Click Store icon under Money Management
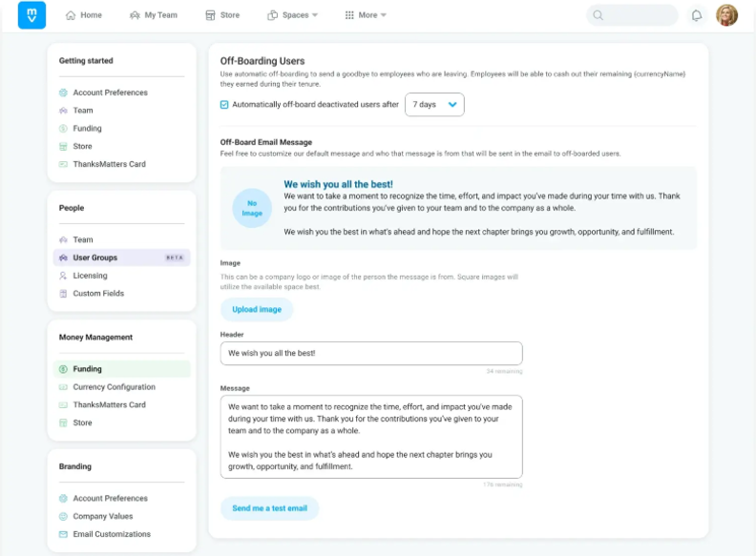 pos(63,422)
